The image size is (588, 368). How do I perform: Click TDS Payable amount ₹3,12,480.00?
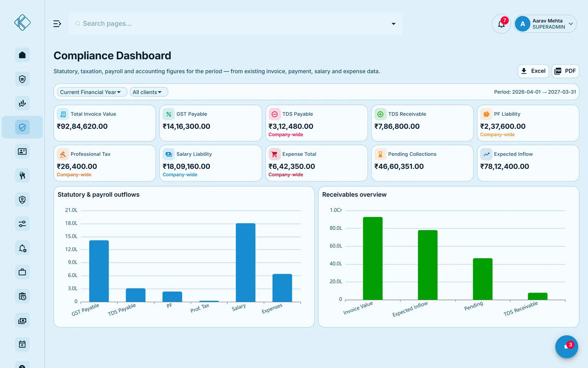coord(291,126)
